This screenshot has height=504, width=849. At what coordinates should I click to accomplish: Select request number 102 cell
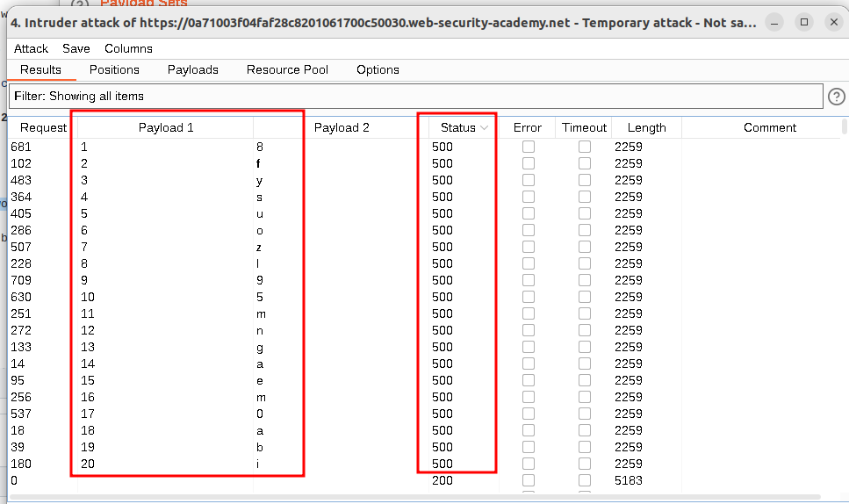click(21, 163)
